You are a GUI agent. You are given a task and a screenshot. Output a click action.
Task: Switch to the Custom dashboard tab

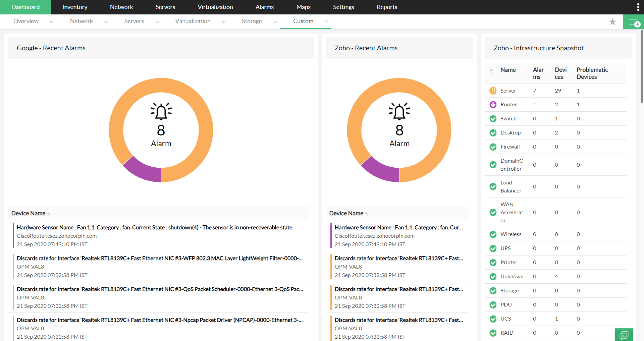[x=303, y=21]
